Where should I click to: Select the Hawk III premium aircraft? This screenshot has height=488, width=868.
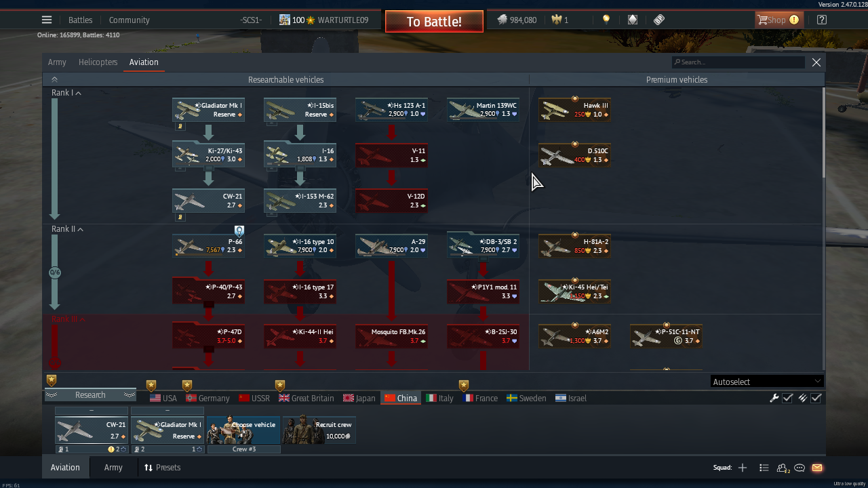tap(574, 110)
